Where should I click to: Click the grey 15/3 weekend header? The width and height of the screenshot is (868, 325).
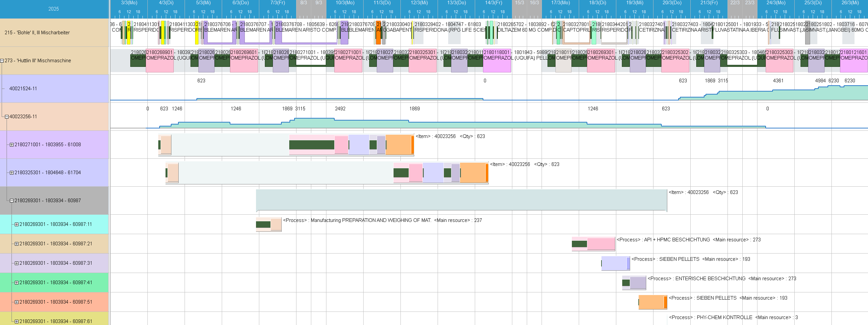click(519, 3)
